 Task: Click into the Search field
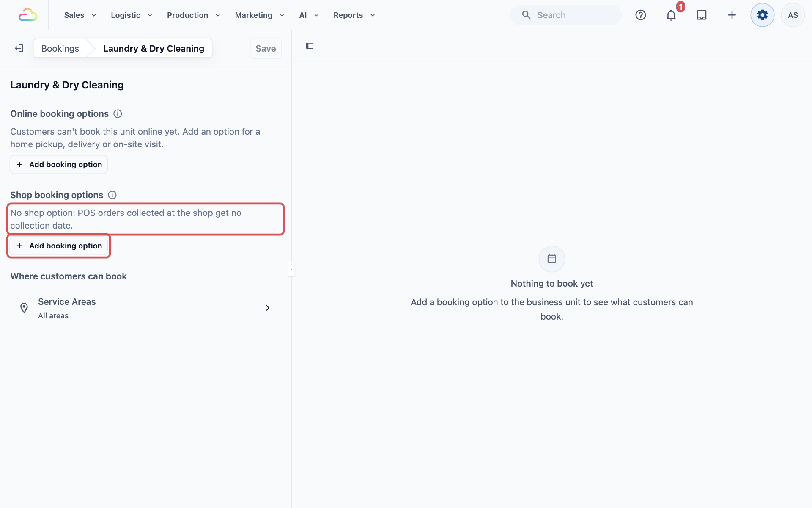(x=566, y=15)
